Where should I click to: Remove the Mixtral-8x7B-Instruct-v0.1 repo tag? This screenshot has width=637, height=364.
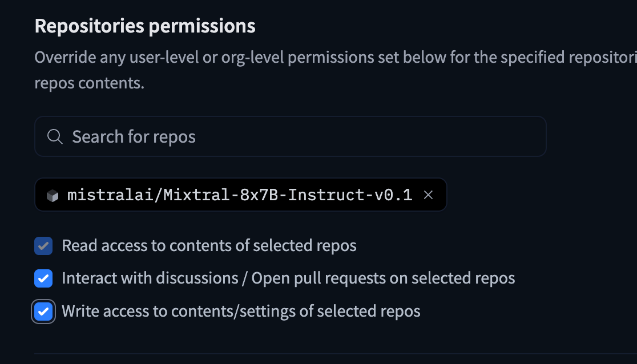(x=429, y=195)
